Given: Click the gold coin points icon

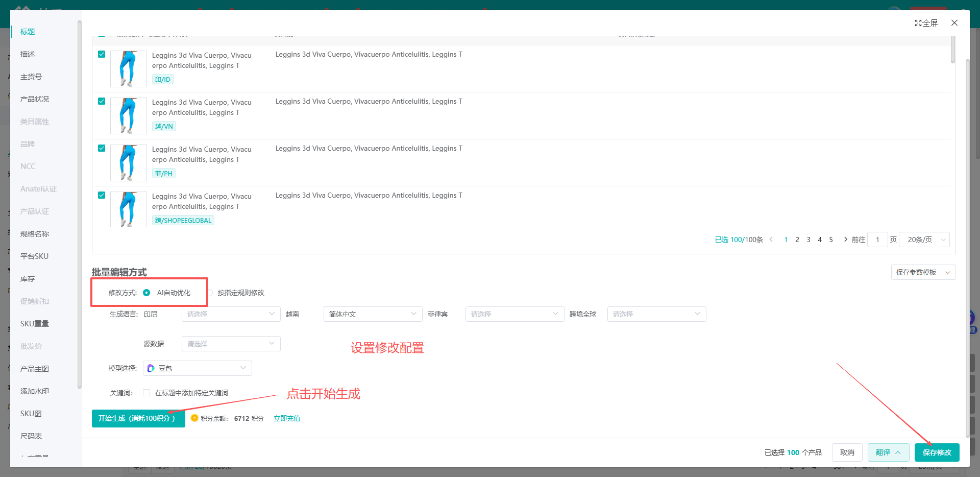Looking at the screenshot, I should [x=194, y=418].
